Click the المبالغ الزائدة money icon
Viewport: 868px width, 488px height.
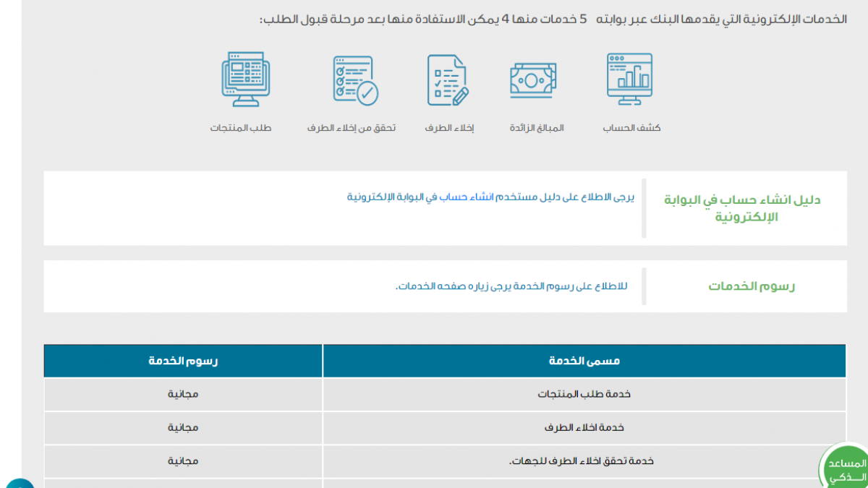[533, 80]
